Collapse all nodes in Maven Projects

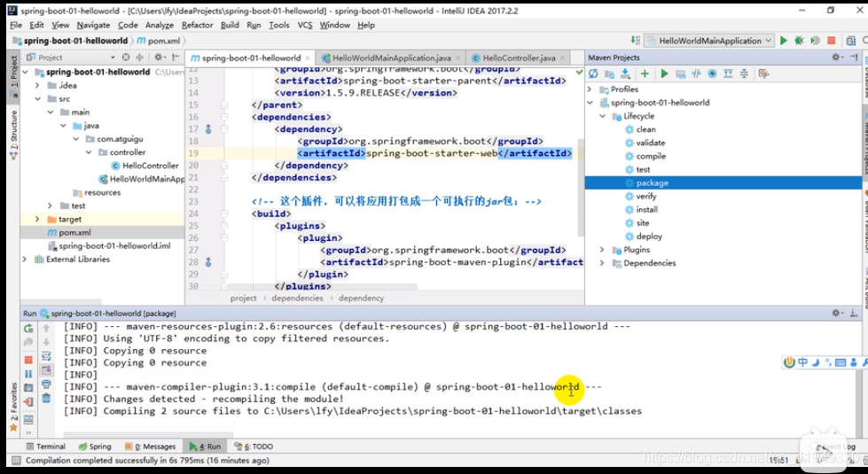(x=745, y=74)
